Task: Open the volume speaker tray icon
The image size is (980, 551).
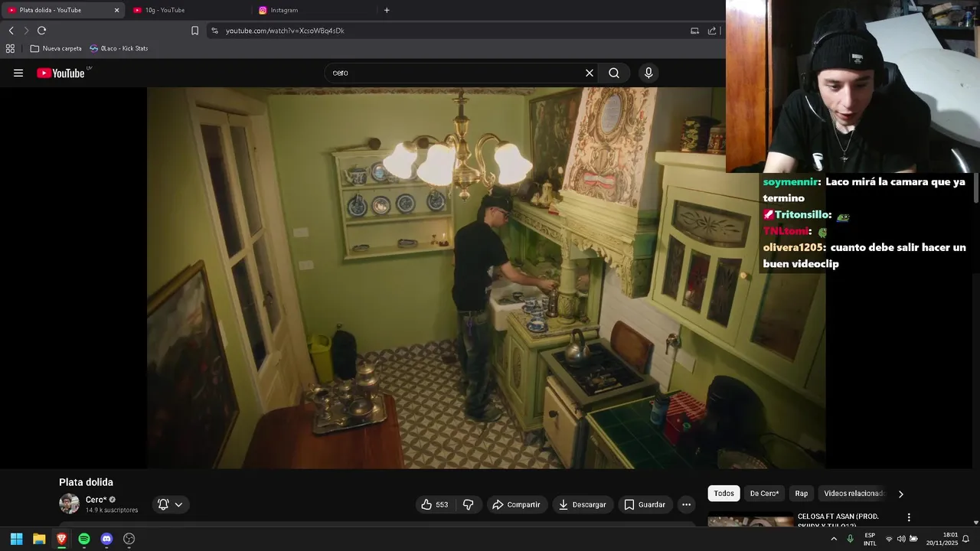Action: coord(901,539)
